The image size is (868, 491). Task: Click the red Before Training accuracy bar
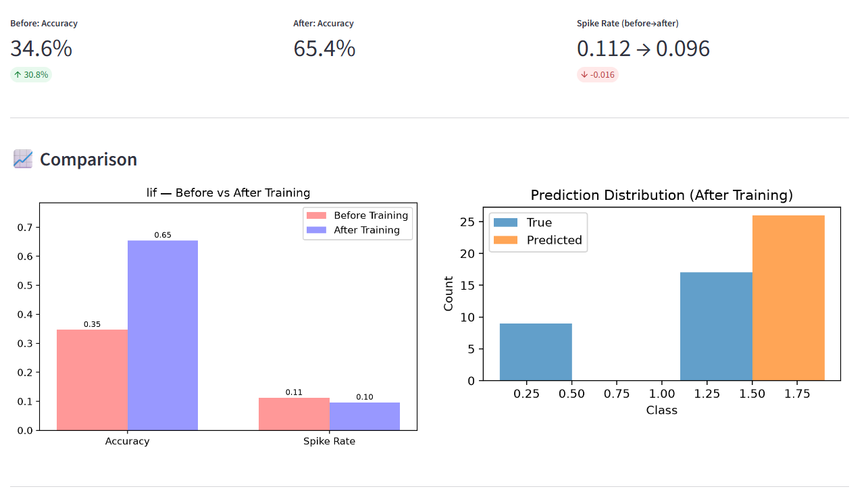[92, 380]
